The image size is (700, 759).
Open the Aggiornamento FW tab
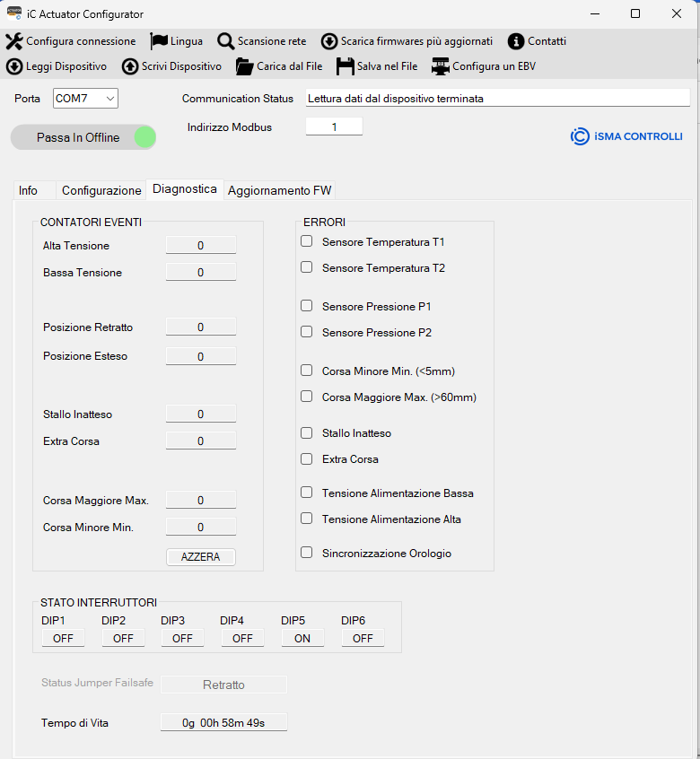click(279, 190)
